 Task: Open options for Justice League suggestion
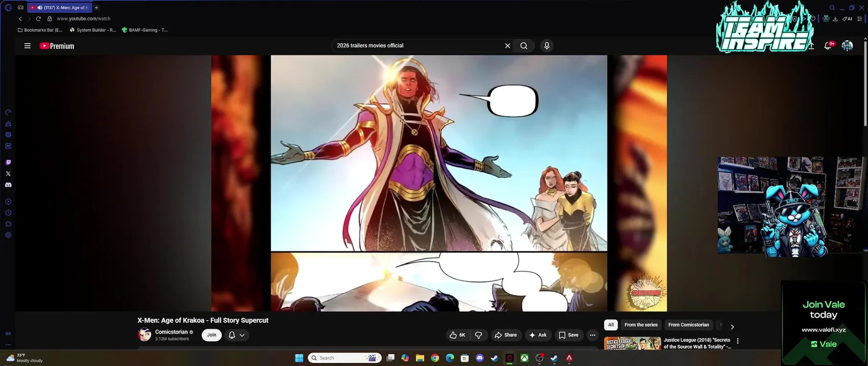[x=738, y=341]
